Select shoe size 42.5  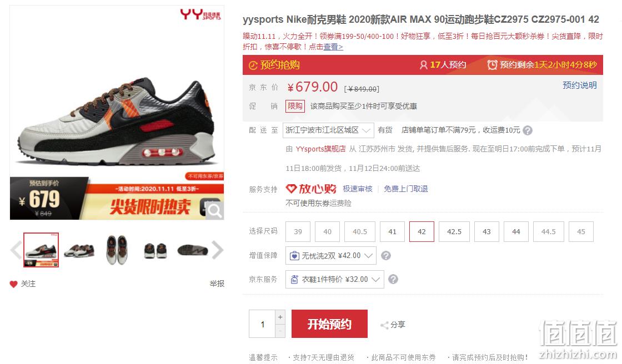[454, 231]
